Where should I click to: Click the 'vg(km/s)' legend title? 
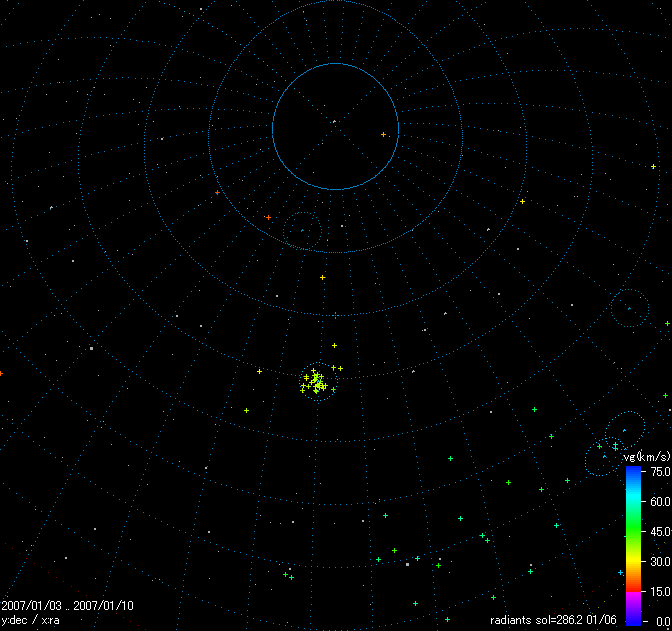coord(647,456)
